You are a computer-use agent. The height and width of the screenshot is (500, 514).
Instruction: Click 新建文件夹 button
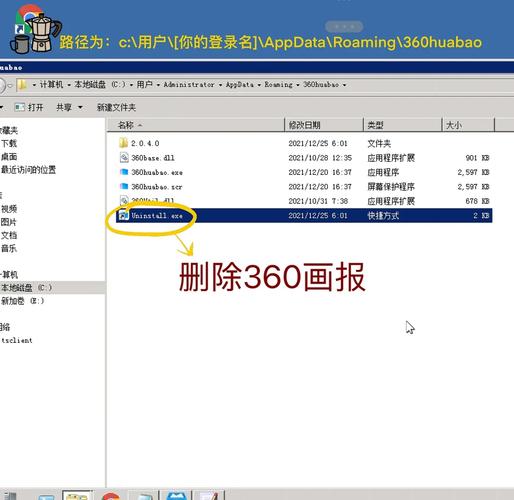point(116,107)
